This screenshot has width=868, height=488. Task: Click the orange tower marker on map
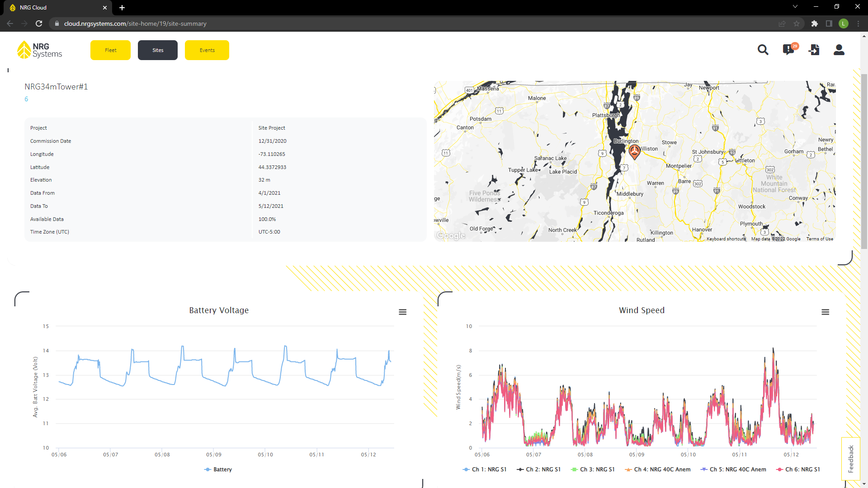634,152
